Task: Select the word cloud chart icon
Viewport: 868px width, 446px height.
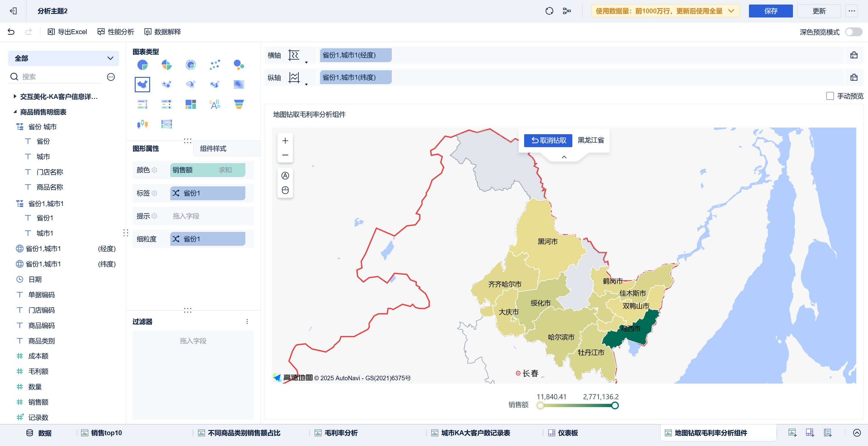Action: point(215,104)
